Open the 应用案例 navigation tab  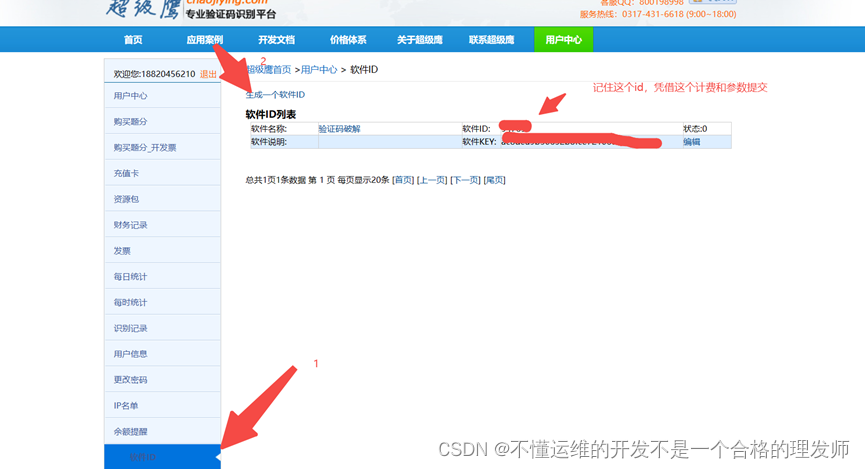205,40
